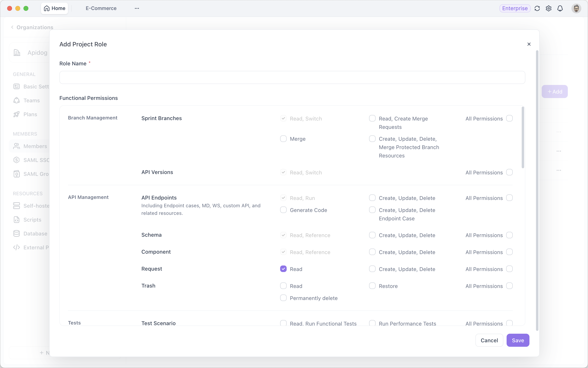
Task: Check Sprint Branches Read, Create Merge Requests
Action: coord(372,118)
